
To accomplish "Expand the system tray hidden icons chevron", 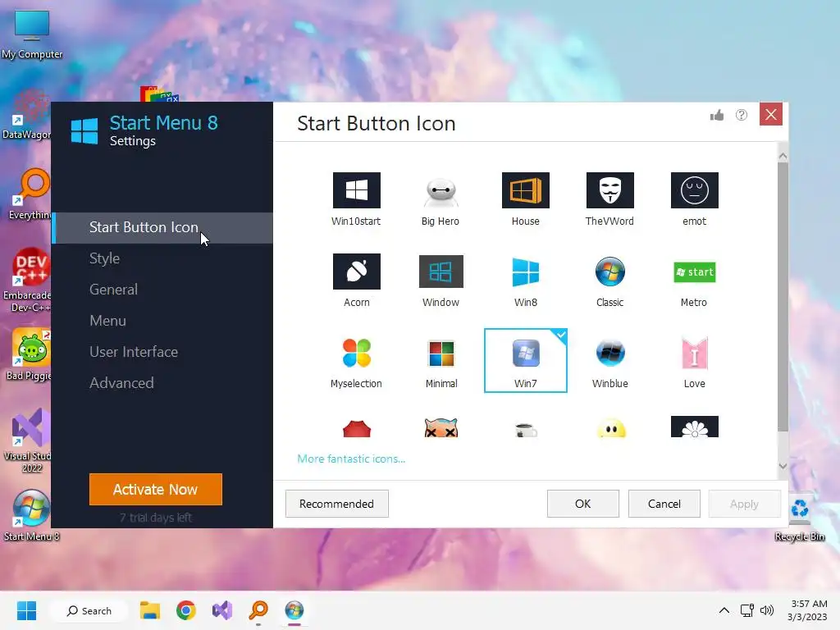I will pyautogui.click(x=724, y=610).
